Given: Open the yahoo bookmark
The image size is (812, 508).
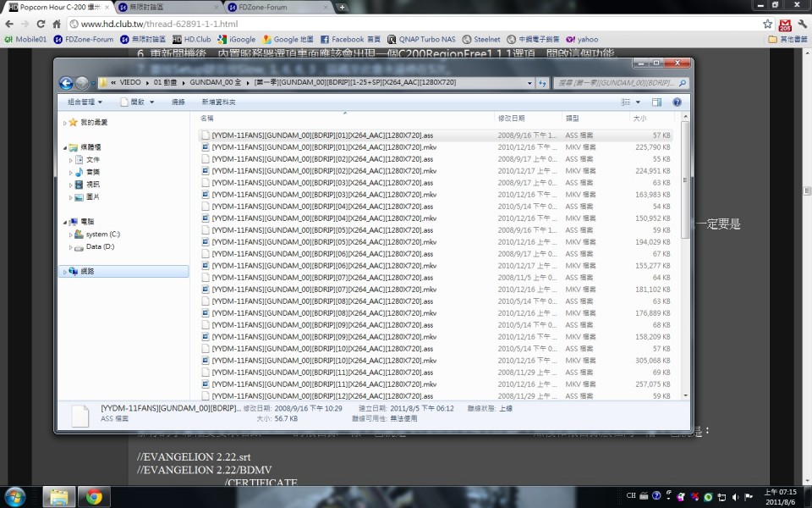Looking at the screenshot, I should [582, 40].
